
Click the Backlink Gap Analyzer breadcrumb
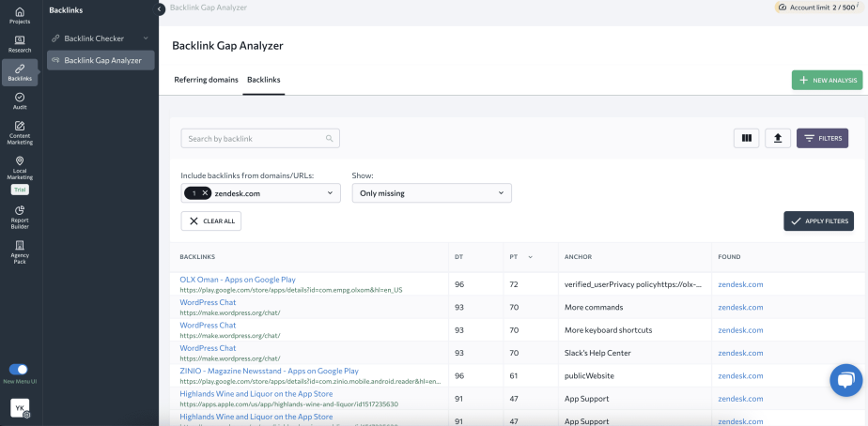point(209,8)
